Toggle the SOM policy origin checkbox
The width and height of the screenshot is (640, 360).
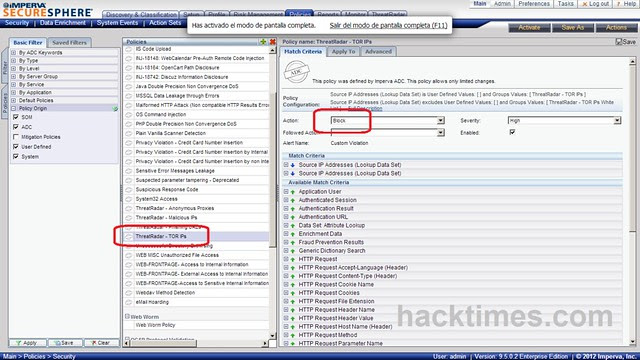[16, 117]
